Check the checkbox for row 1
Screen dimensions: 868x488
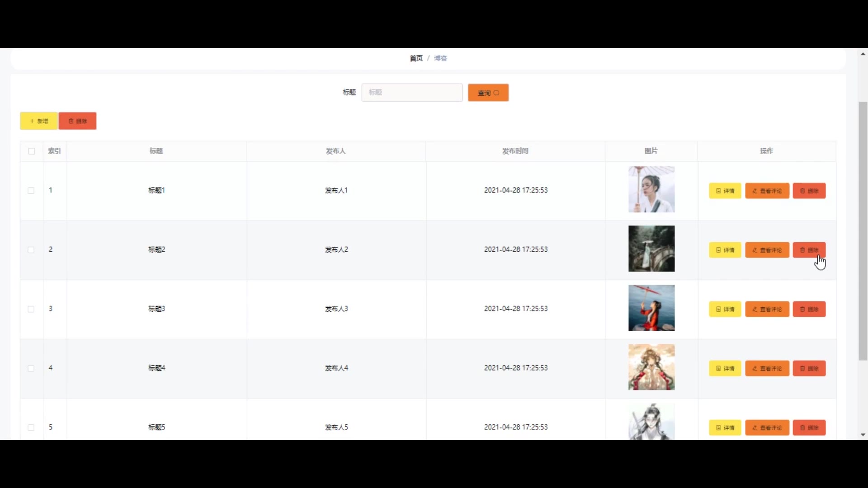[31, 191]
